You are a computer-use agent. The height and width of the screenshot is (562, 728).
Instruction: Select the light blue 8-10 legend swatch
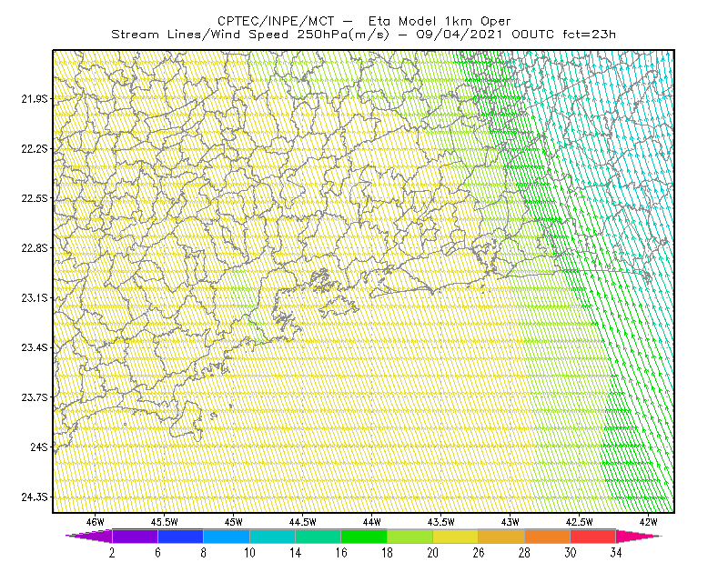(227, 536)
